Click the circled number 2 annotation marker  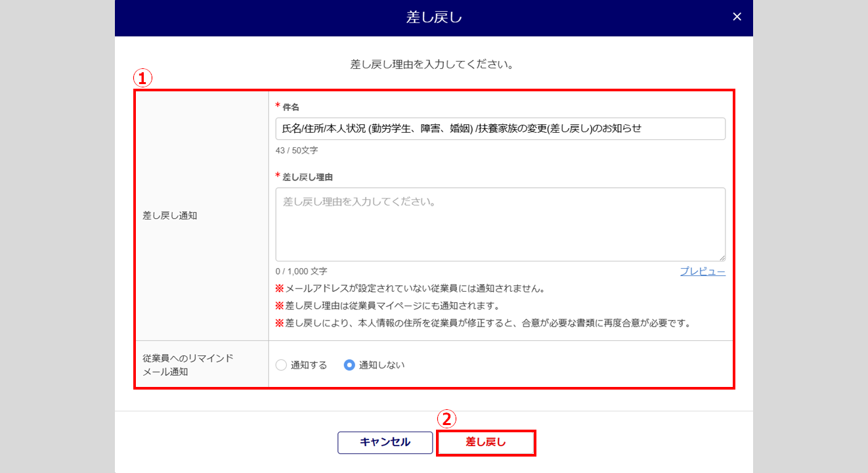[x=446, y=418]
